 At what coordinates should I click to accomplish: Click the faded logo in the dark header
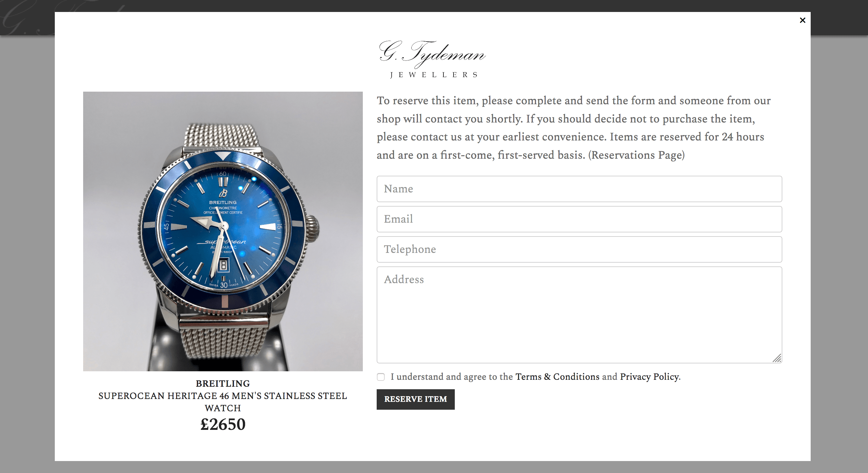27,18
